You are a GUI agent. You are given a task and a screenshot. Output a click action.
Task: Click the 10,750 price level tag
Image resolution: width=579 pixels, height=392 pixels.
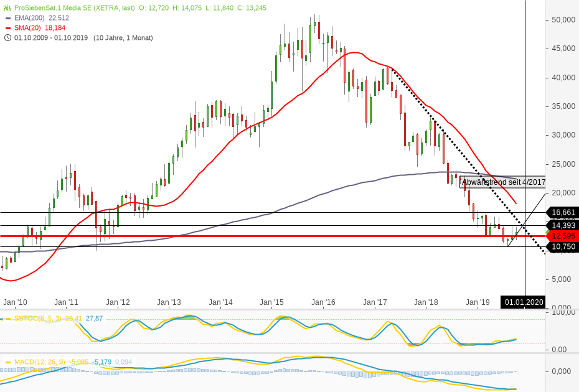click(563, 247)
